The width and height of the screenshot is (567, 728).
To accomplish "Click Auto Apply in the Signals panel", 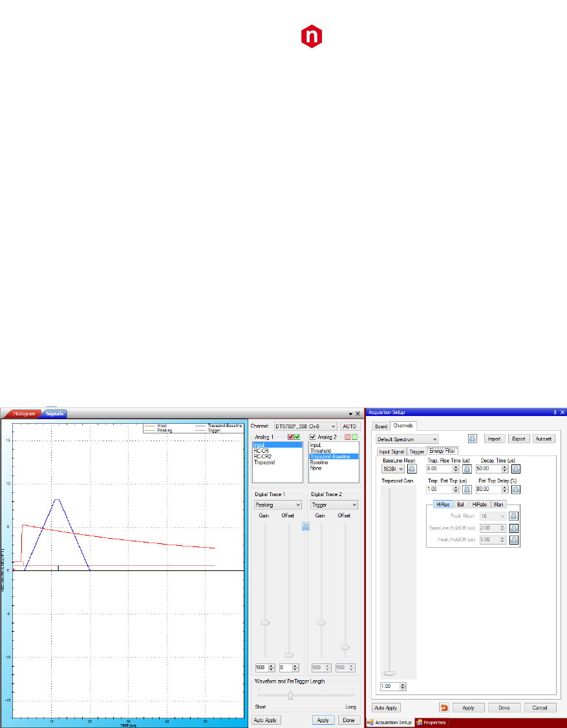I will [x=265, y=720].
